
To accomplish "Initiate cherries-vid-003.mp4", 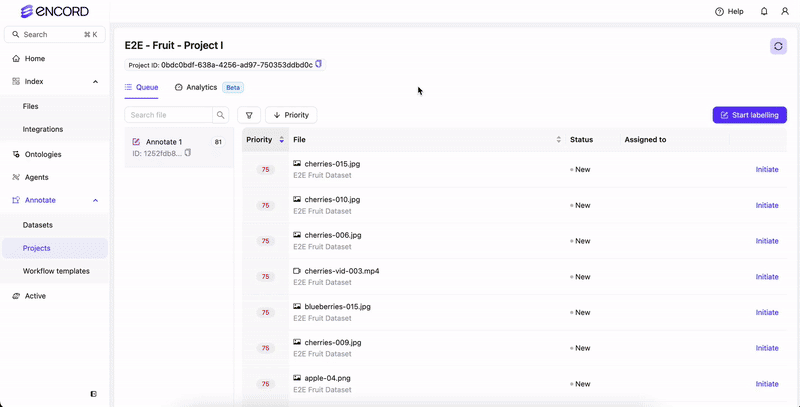I will (767, 276).
